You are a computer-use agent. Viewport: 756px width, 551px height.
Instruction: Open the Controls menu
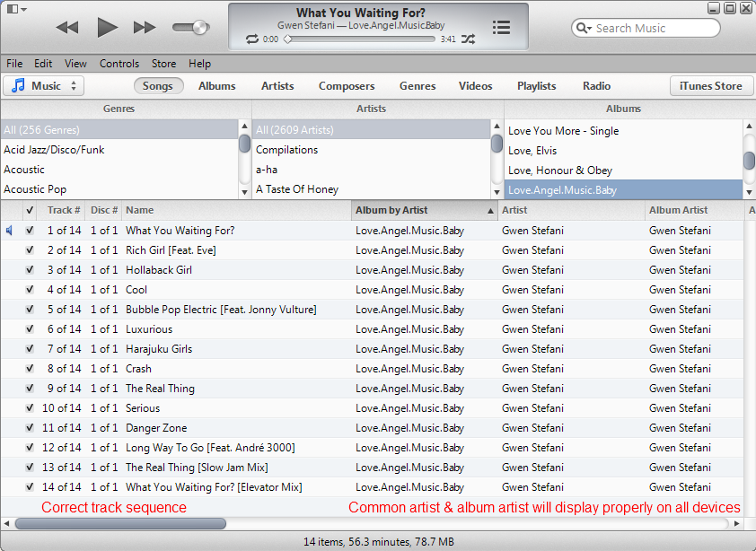(x=119, y=64)
